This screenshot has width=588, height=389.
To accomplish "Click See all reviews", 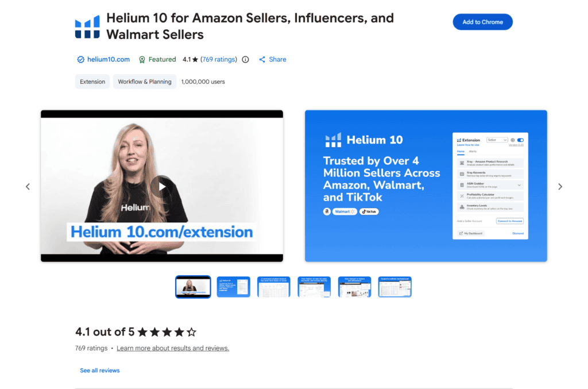I will click(100, 370).
